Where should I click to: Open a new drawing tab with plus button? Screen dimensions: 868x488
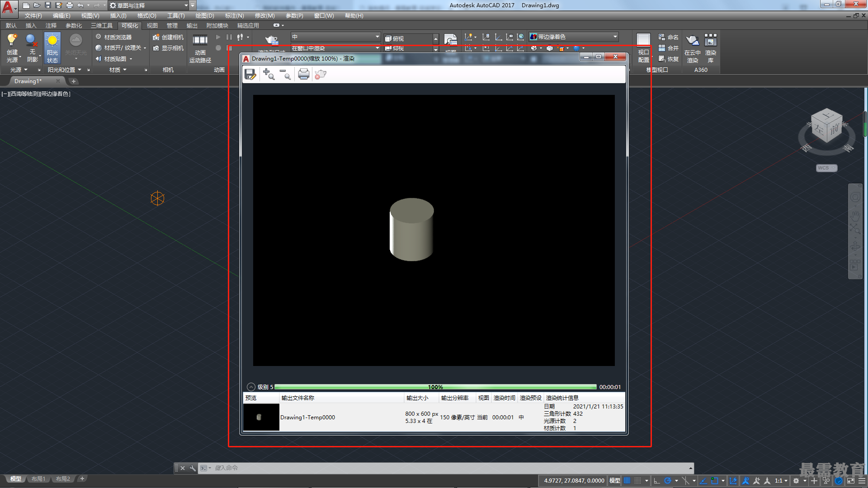(x=73, y=81)
